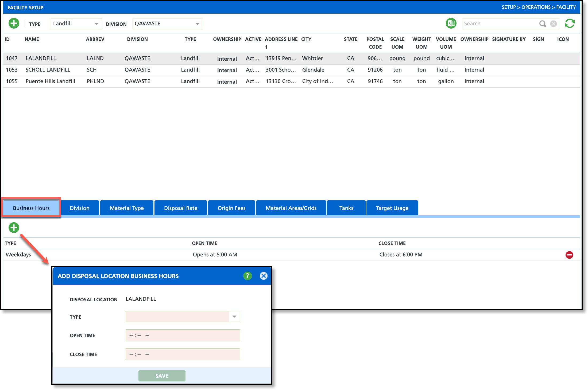Switch to the Disposal Rate tab
This screenshot has height=390, width=588.
pyautogui.click(x=180, y=208)
